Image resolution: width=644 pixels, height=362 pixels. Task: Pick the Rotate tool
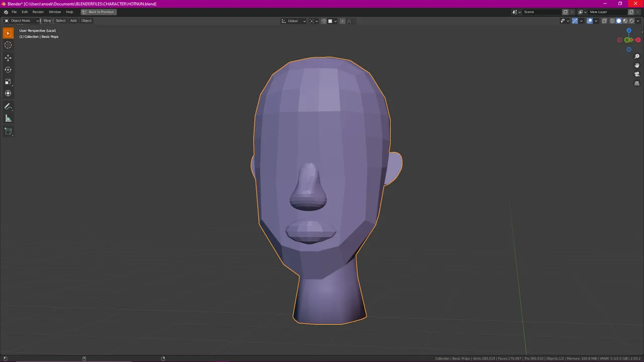(x=8, y=70)
